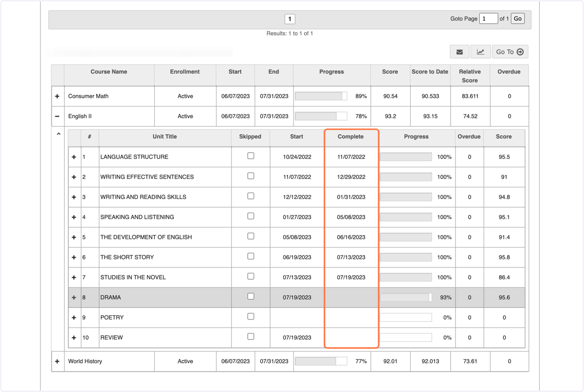Click the envelope email icon button

point(459,52)
